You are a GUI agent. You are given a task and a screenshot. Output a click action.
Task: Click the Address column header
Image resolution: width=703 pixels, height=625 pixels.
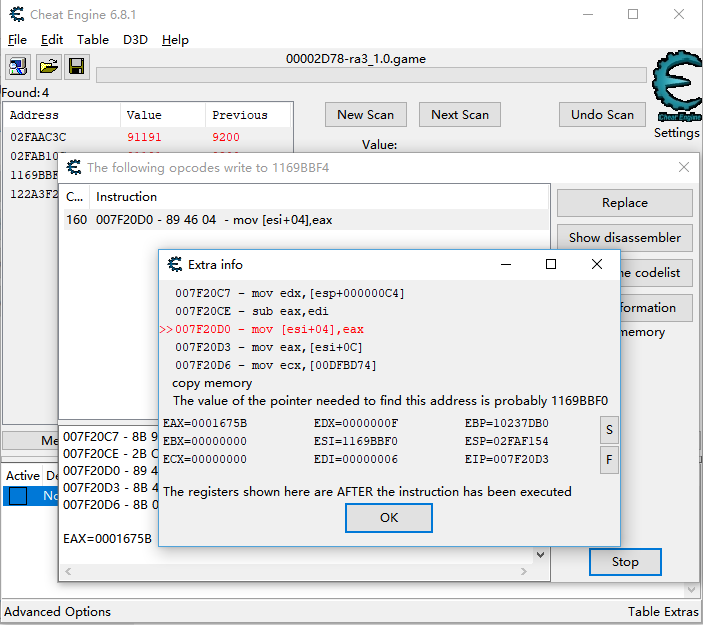[63, 115]
